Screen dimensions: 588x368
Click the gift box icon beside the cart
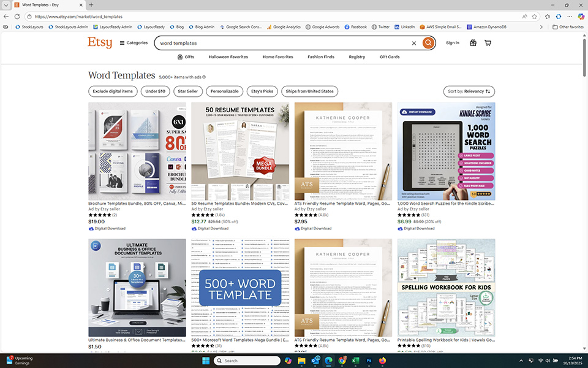tap(472, 43)
